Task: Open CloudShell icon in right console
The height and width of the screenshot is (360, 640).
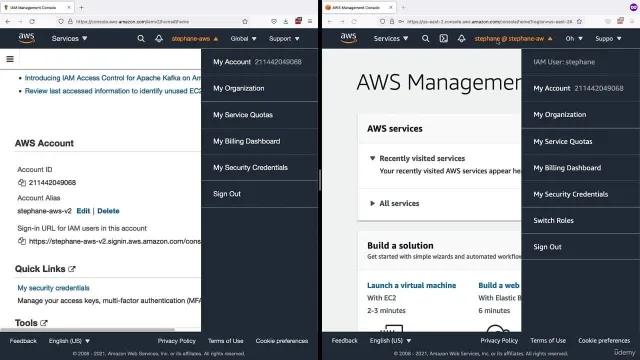Action: (x=444, y=38)
